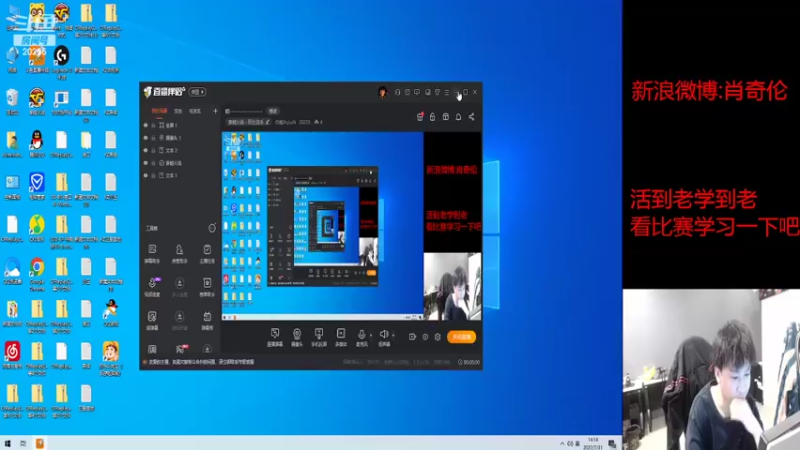This screenshot has width=800, height=450.
Task: Open the mode pill next to the app logo
Action: tap(197, 92)
